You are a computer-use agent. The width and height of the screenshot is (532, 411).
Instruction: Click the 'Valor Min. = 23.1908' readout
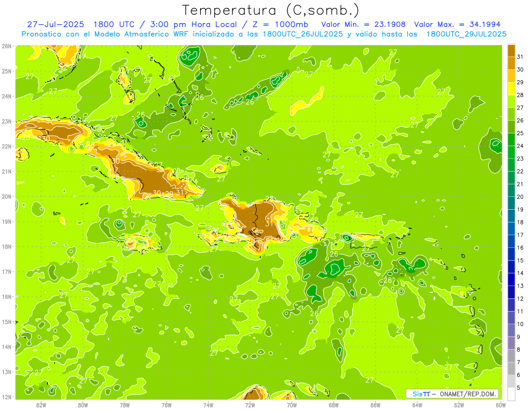click(363, 24)
